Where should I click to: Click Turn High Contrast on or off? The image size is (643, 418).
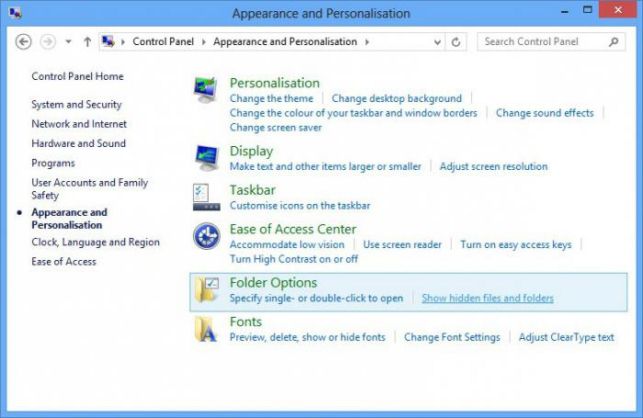click(x=294, y=259)
